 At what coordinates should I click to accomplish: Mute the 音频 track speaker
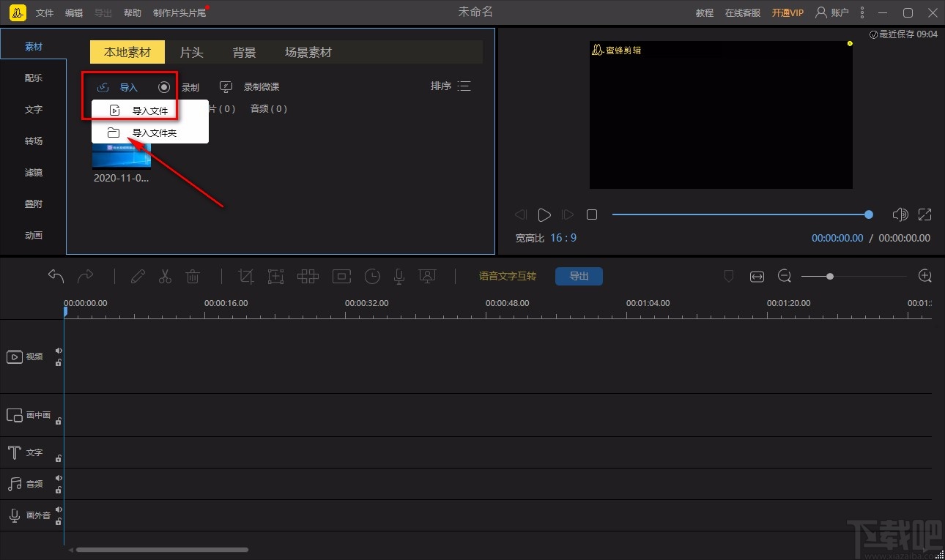coord(59,478)
